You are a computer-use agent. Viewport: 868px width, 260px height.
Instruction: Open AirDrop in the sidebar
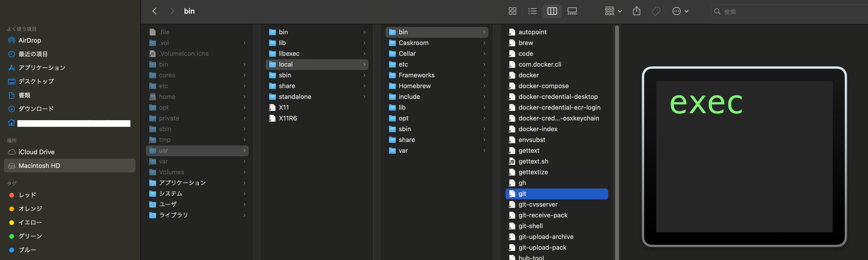(x=30, y=40)
